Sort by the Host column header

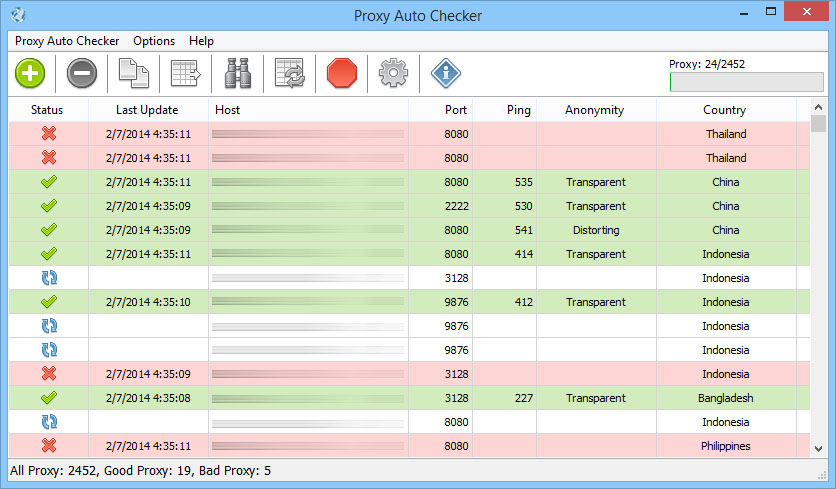coord(308,110)
